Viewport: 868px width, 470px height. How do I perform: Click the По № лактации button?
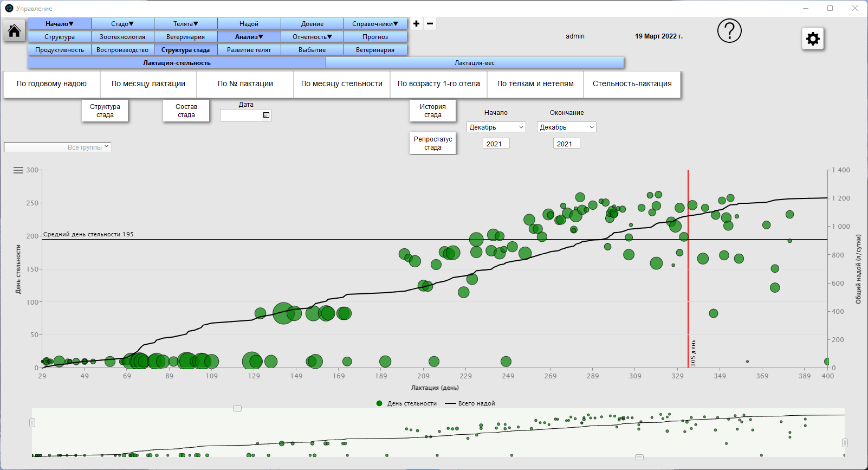click(x=245, y=84)
